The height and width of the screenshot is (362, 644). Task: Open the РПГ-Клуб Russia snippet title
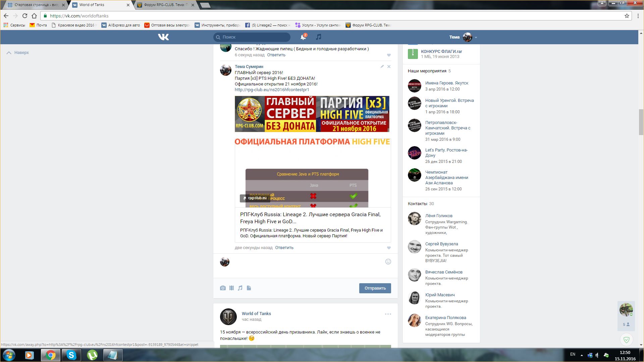coord(310,218)
